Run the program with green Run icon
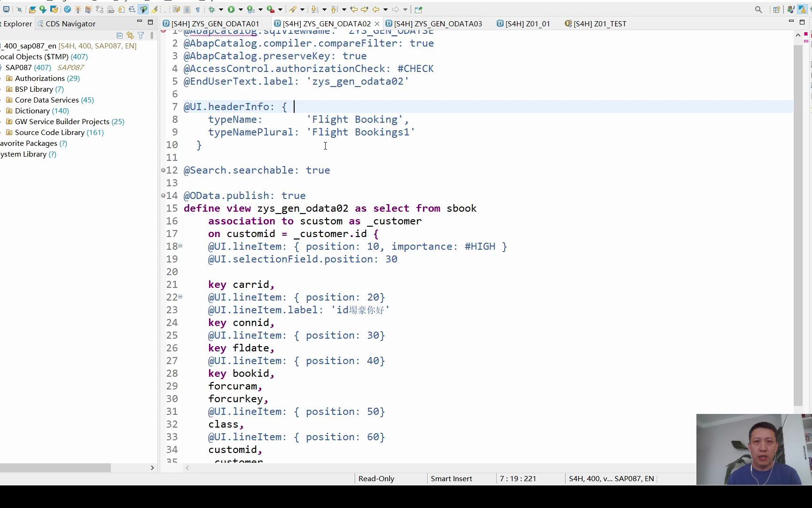 (231, 9)
